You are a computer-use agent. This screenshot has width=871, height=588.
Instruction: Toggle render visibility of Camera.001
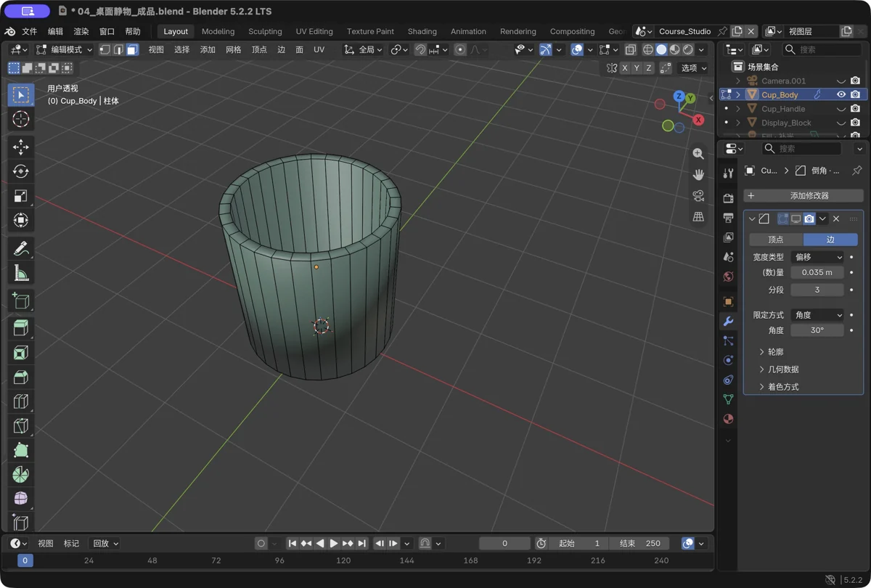click(855, 81)
